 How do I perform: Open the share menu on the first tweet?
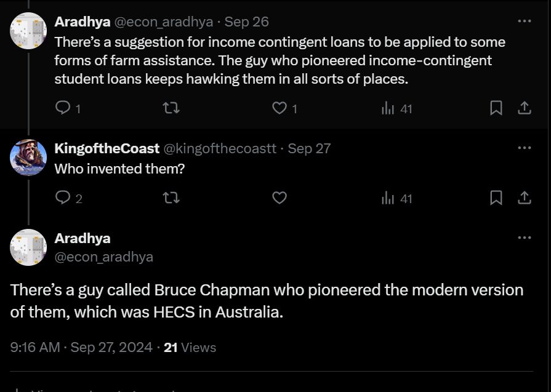(525, 108)
